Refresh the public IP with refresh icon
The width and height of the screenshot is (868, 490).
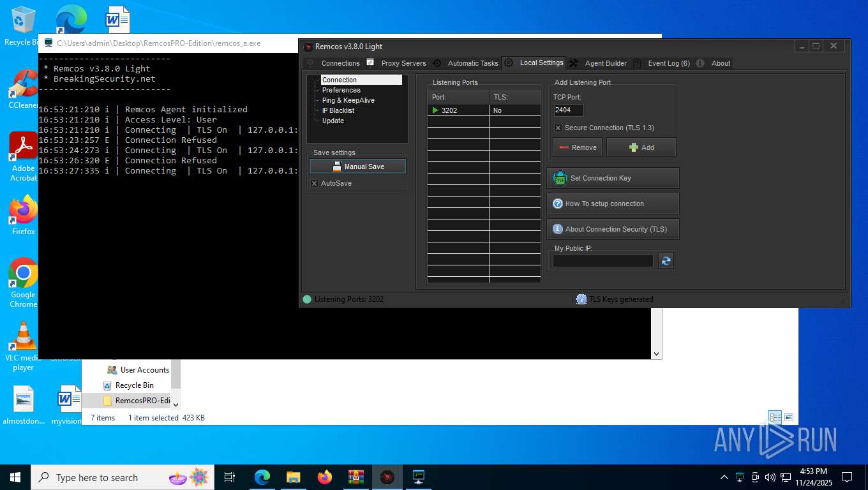[666, 261]
